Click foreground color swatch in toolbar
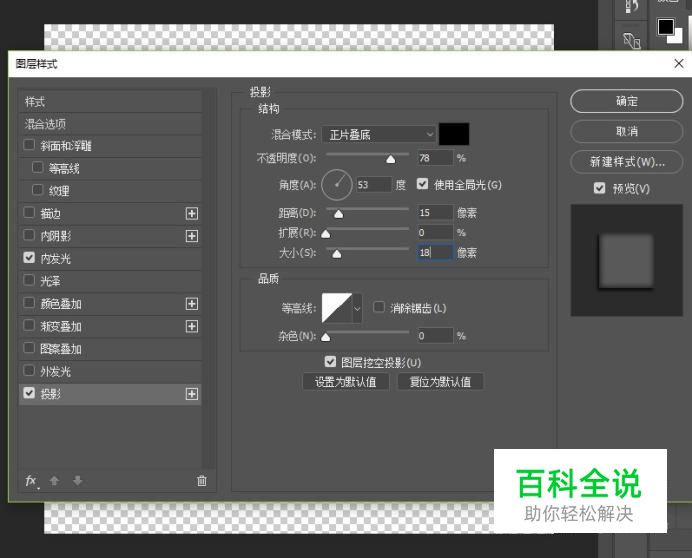 [666, 27]
